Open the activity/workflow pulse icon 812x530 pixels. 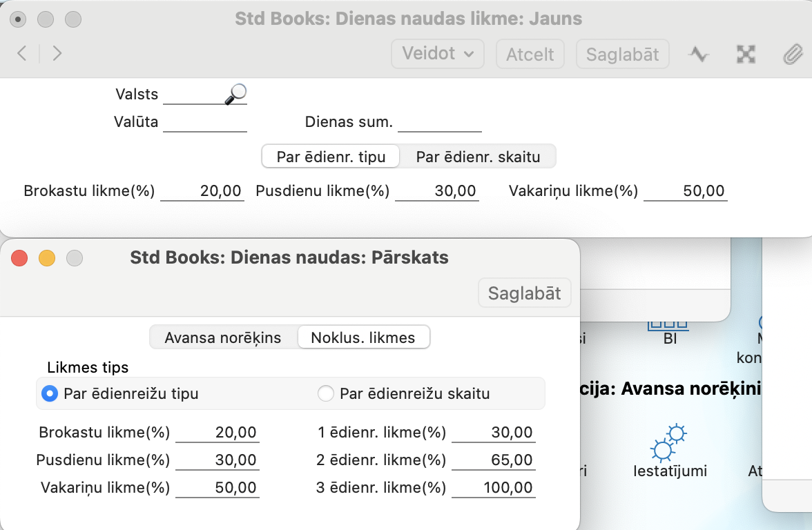(x=699, y=54)
